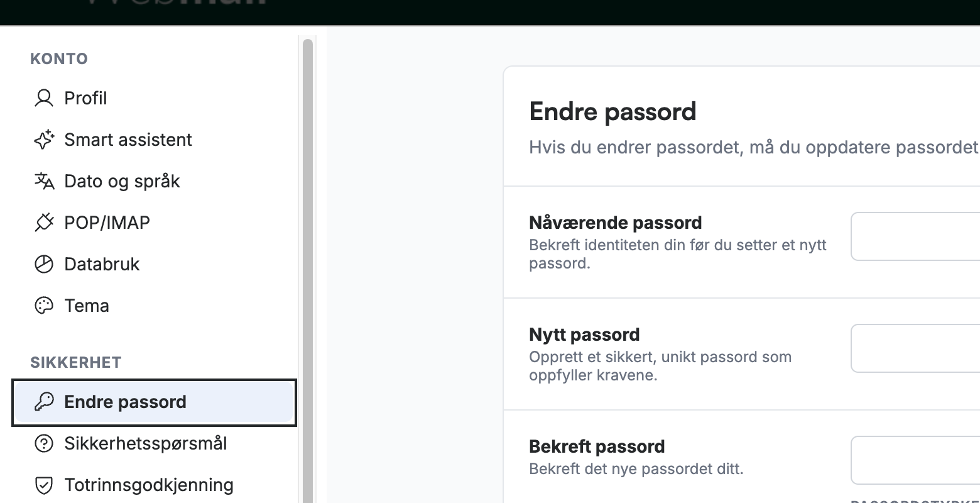Click the Profil person icon
The image size is (980, 503).
(43, 98)
